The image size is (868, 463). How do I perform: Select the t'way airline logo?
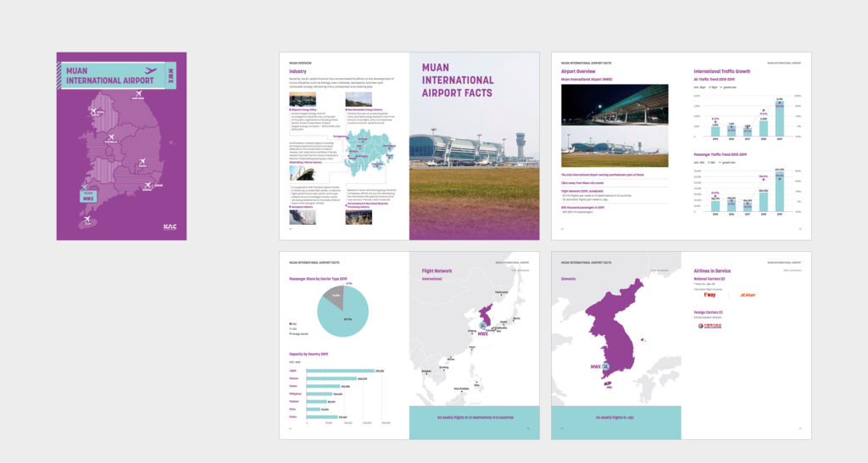[x=709, y=295]
